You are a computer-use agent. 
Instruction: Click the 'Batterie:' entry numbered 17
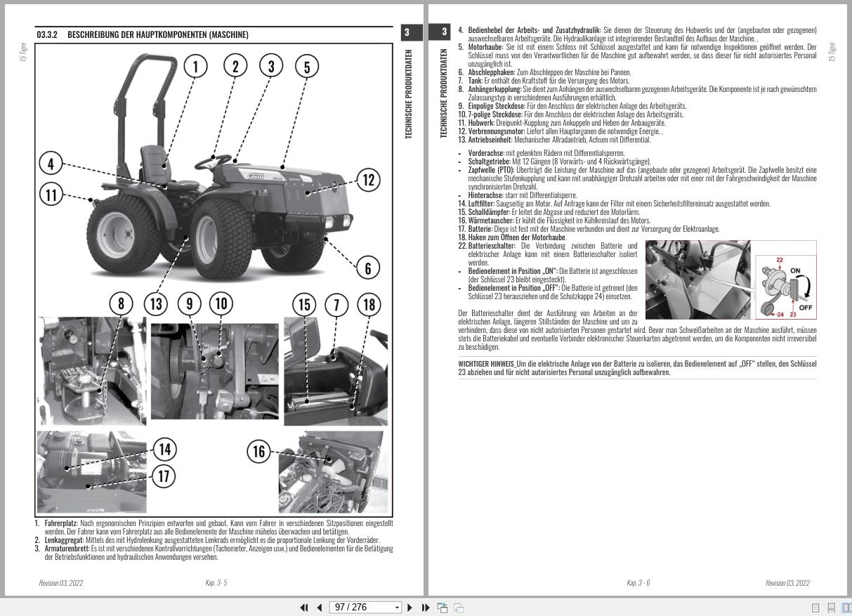(589, 229)
